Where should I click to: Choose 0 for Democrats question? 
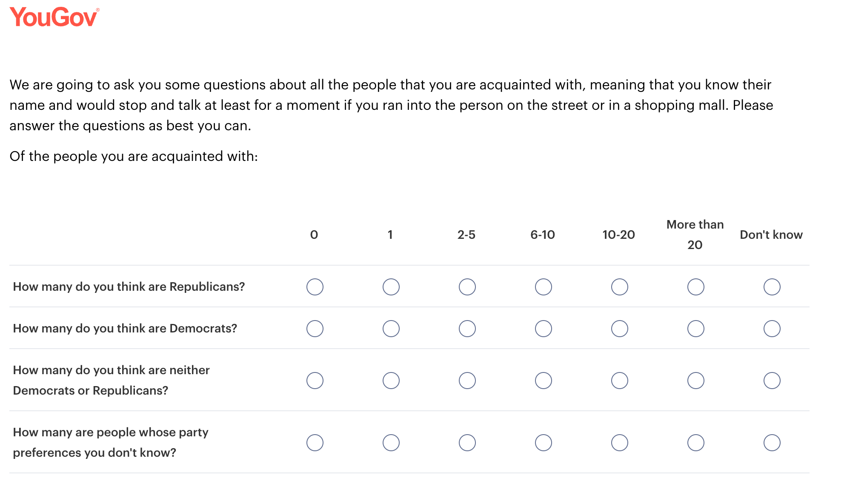point(315,329)
